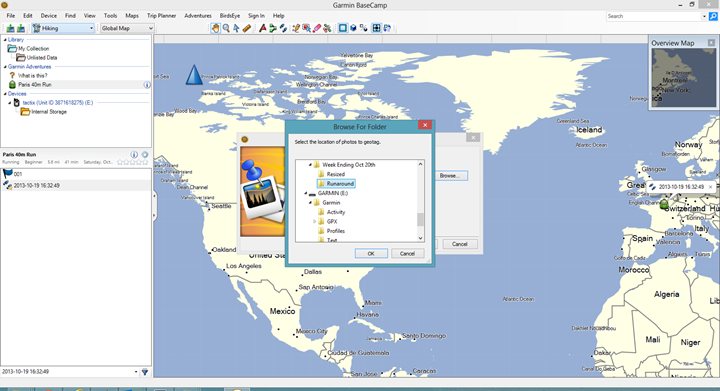720x391 pixels.
Task: Click Cancel in Browse For Folder dialog
Action: (x=407, y=253)
